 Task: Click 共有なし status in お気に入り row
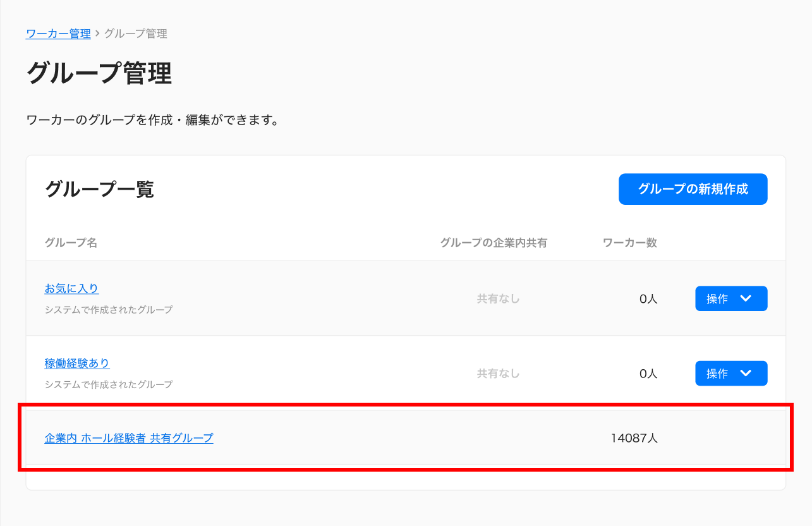498,299
